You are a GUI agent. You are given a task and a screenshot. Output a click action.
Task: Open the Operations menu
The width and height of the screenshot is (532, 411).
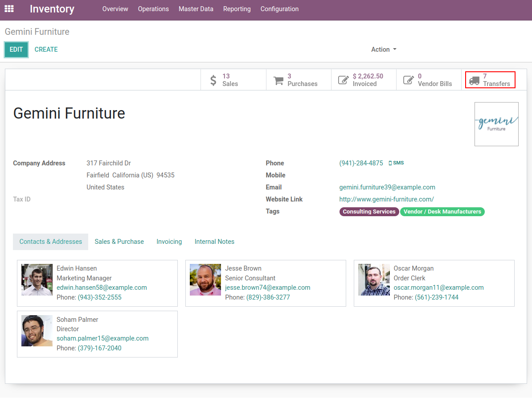pyautogui.click(x=153, y=9)
